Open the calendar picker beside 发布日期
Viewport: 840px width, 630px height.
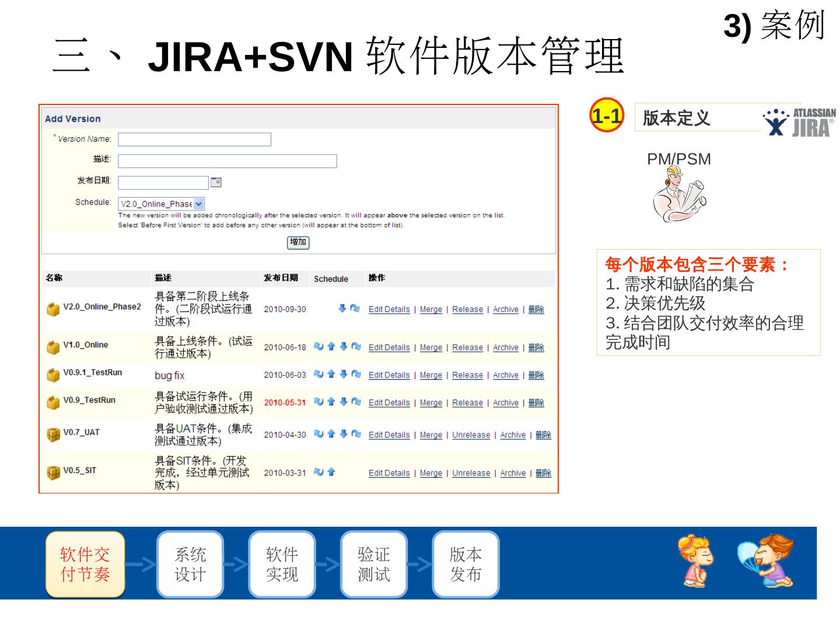click(216, 182)
